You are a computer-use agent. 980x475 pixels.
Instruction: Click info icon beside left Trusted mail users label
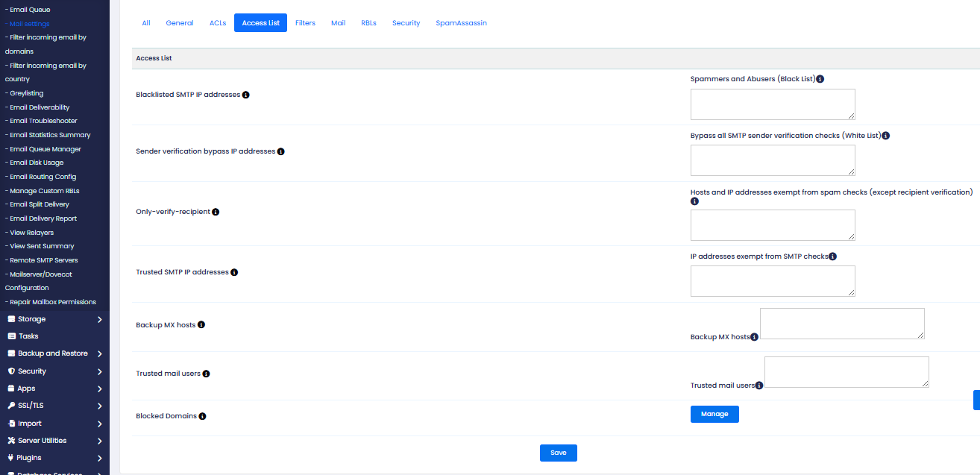206,374
